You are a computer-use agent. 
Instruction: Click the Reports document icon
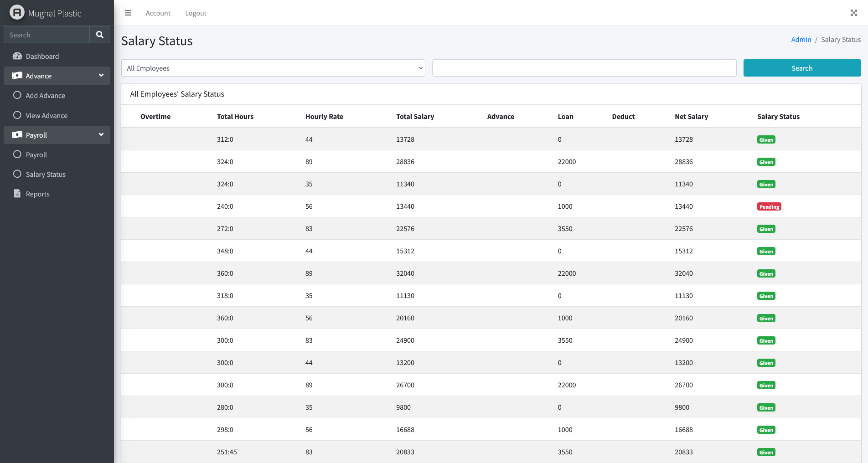point(17,194)
